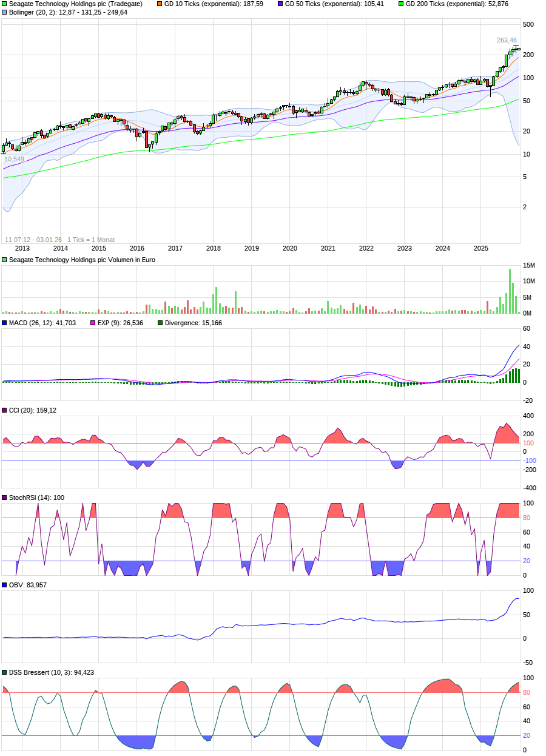Image resolution: width=546 pixels, height=756 pixels.
Task: Click the blue 20 DSS Bressert threshold label
Action: click(527, 735)
